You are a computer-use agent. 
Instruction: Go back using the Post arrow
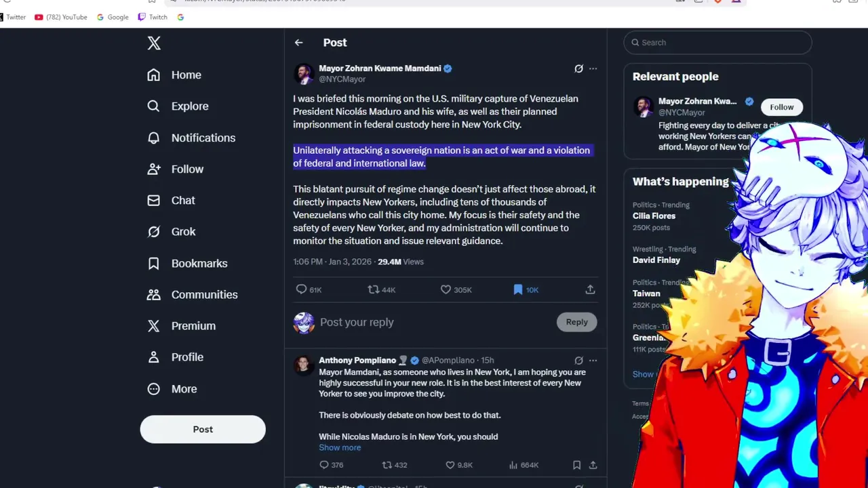pos(299,43)
